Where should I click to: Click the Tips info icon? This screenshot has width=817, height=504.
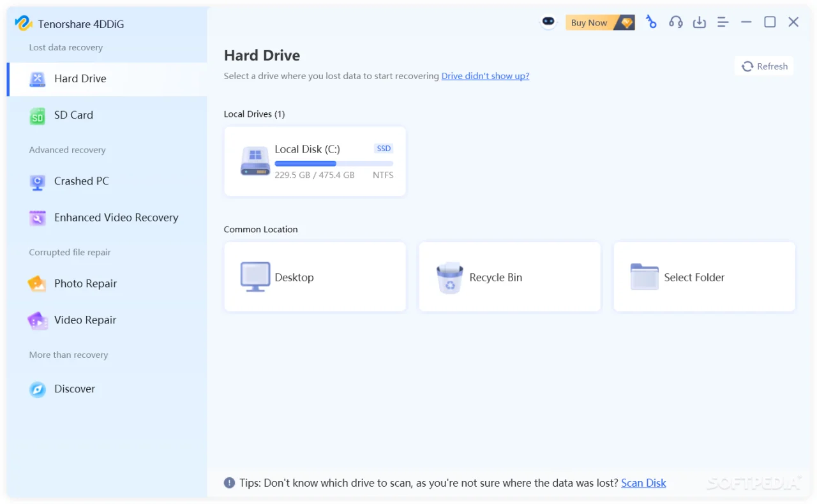(x=229, y=483)
